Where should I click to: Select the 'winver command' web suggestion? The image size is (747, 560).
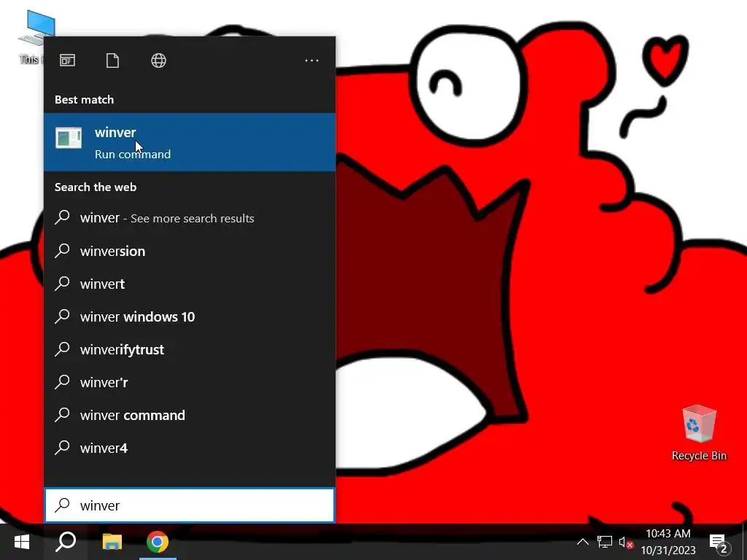pos(190,415)
